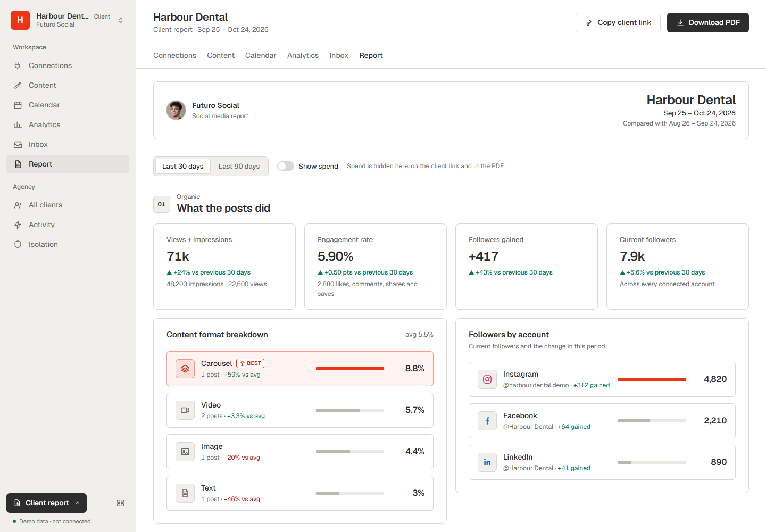Screen dimensions: 766x532
Task: Click the 01 section number badge
Action: pyautogui.click(x=162, y=204)
